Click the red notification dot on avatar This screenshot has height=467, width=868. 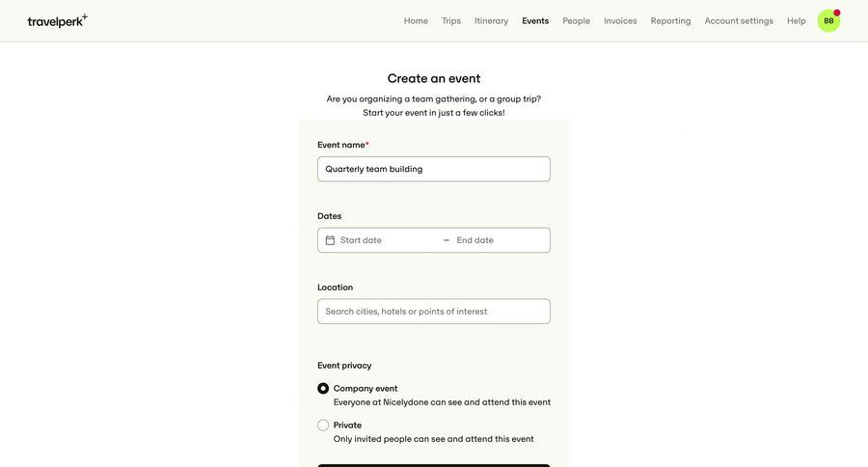pos(837,13)
